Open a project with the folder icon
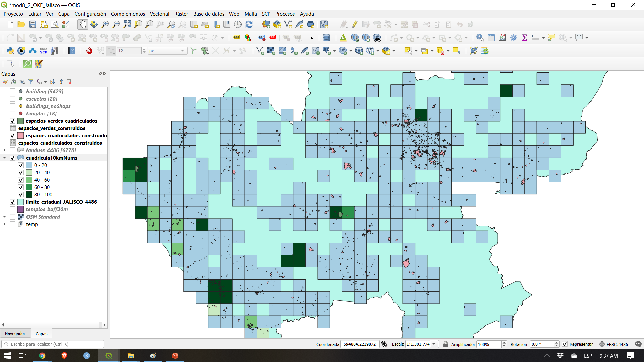This screenshot has width=644, height=362. pyautogui.click(x=21, y=24)
